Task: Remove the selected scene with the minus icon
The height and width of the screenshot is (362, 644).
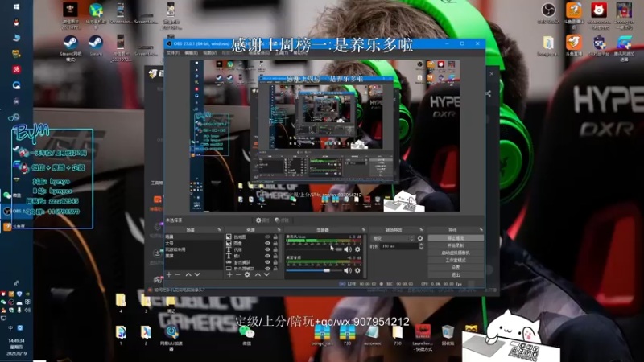Action: coord(178,274)
